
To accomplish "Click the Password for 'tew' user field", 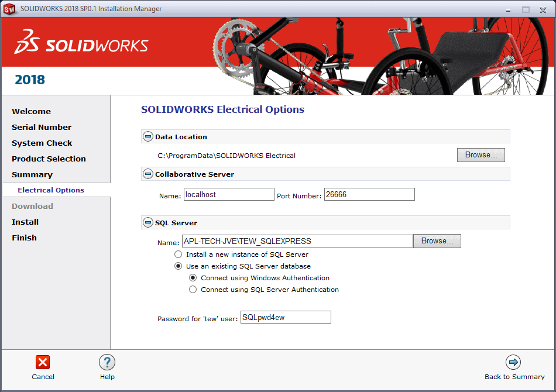I will (285, 317).
